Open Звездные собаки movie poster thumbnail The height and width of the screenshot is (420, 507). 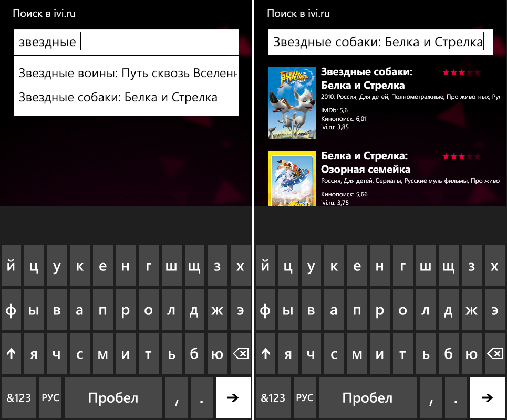(292, 103)
